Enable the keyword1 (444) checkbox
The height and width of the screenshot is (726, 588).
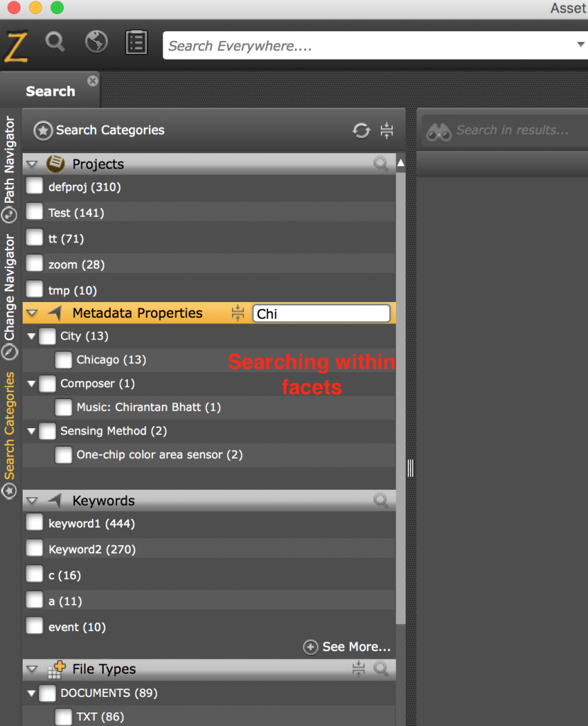point(35,524)
